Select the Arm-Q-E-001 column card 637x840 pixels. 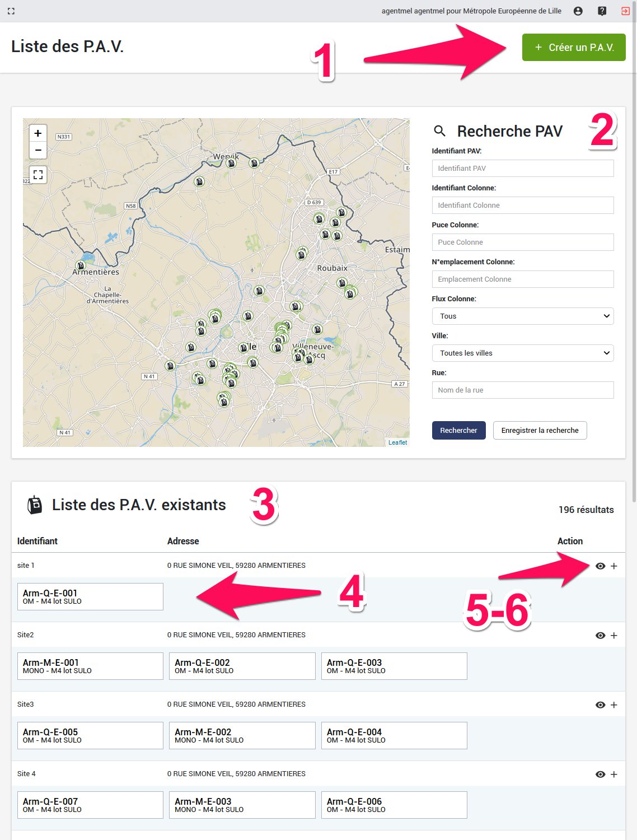90,596
